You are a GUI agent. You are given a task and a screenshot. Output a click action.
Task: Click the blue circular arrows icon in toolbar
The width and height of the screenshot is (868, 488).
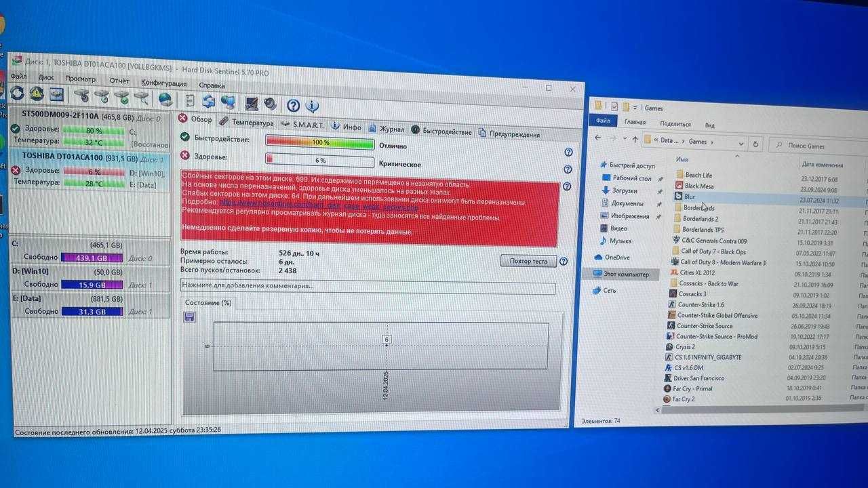[208, 101]
